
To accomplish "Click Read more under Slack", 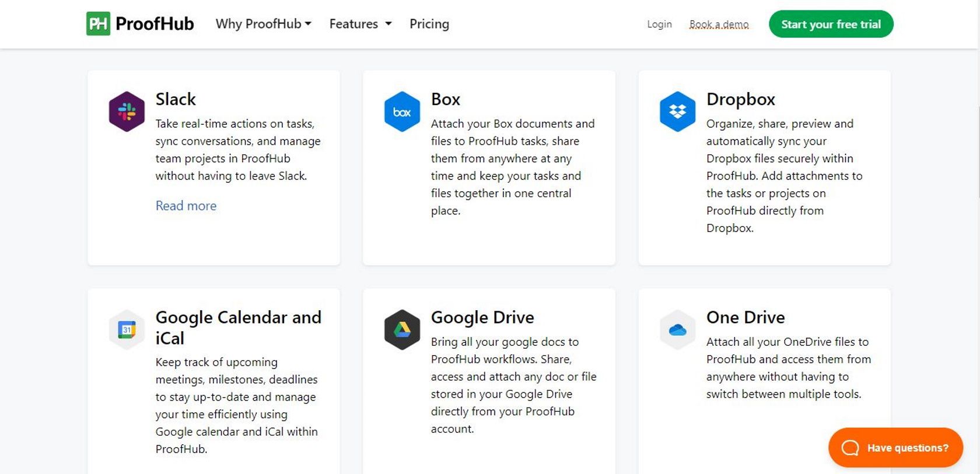I will 186,206.
